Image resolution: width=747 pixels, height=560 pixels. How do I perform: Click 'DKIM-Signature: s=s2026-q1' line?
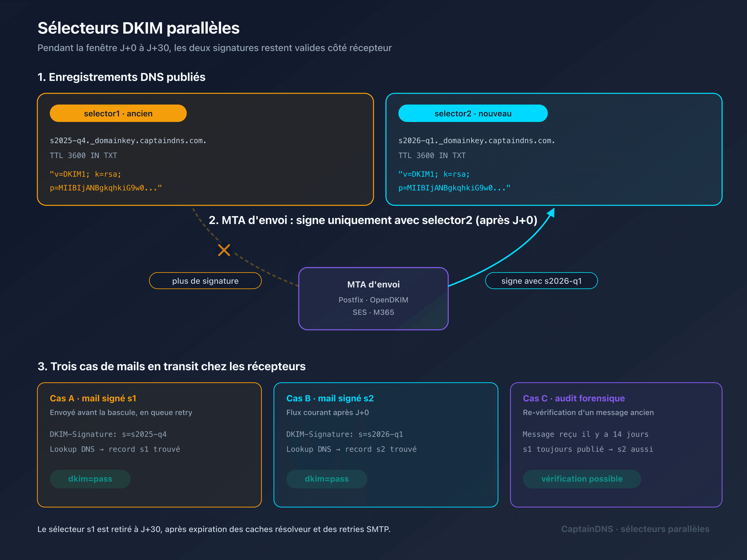(345, 435)
